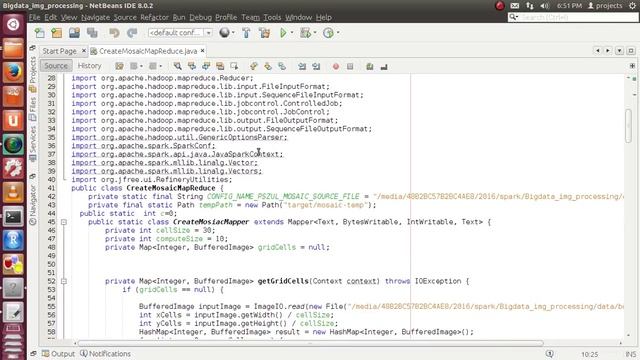Image resolution: width=640 pixels, height=360 pixels.
Task: Click the Clean and Build Project icon
Action: [264, 33]
